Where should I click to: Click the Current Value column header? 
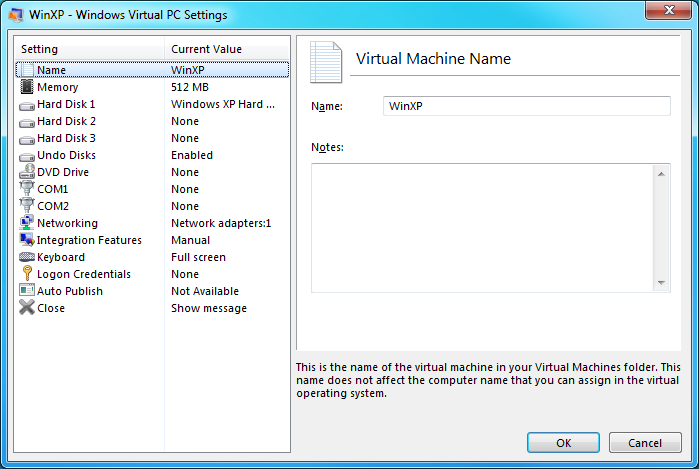point(227,49)
